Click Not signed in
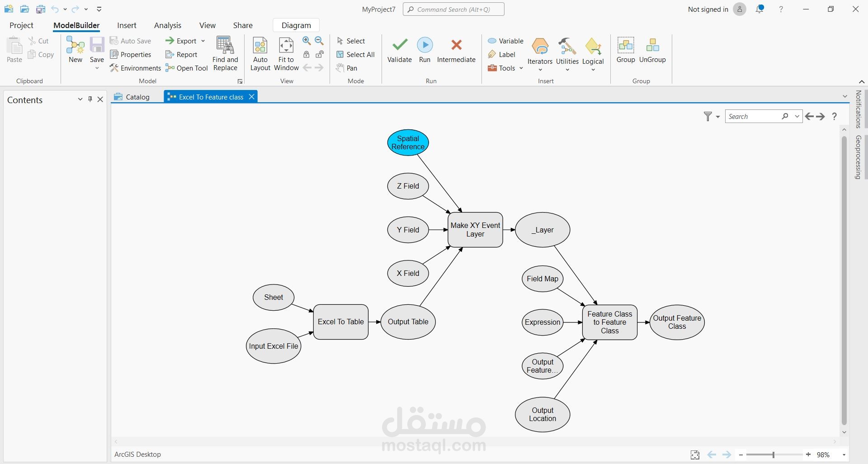The width and height of the screenshot is (868, 464). 708,9
